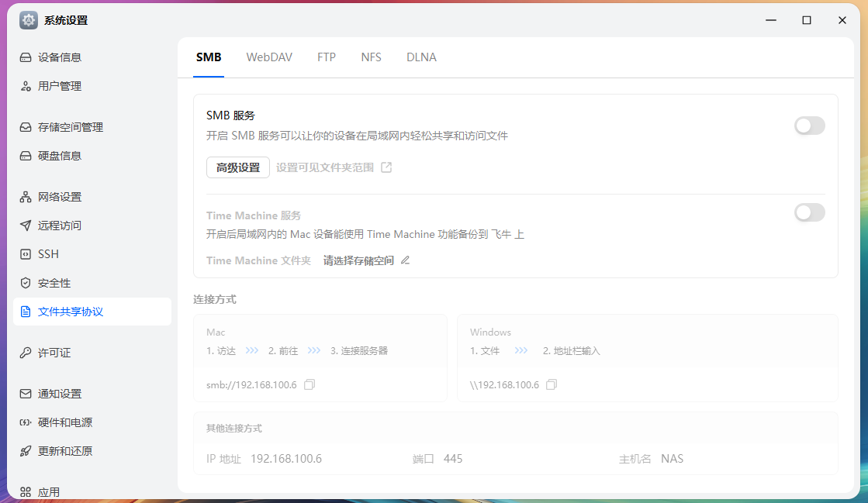Enable the SMB 服务 switch
The height and width of the screenshot is (503, 868).
click(x=809, y=126)
